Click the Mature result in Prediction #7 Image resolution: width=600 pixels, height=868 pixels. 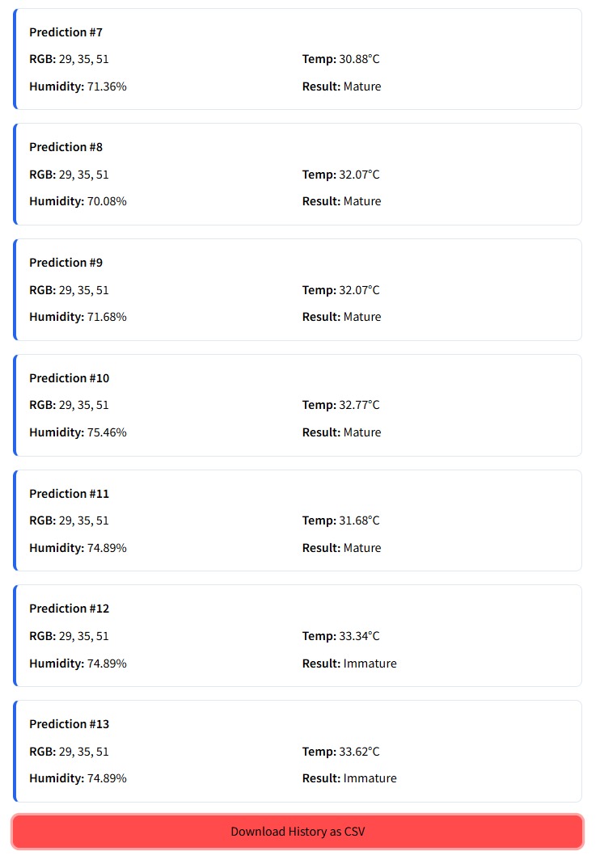click(x=362, y=86)
